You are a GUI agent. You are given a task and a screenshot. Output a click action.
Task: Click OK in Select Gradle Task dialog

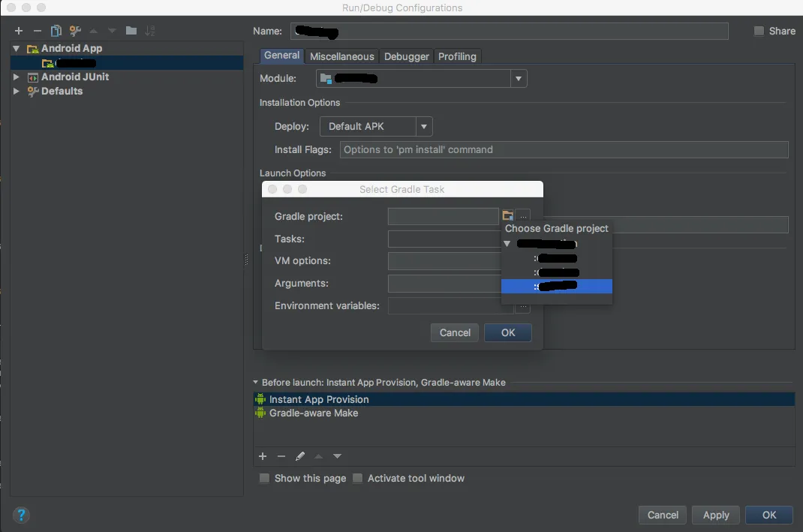pyautogui.click(x=508, y=333)
